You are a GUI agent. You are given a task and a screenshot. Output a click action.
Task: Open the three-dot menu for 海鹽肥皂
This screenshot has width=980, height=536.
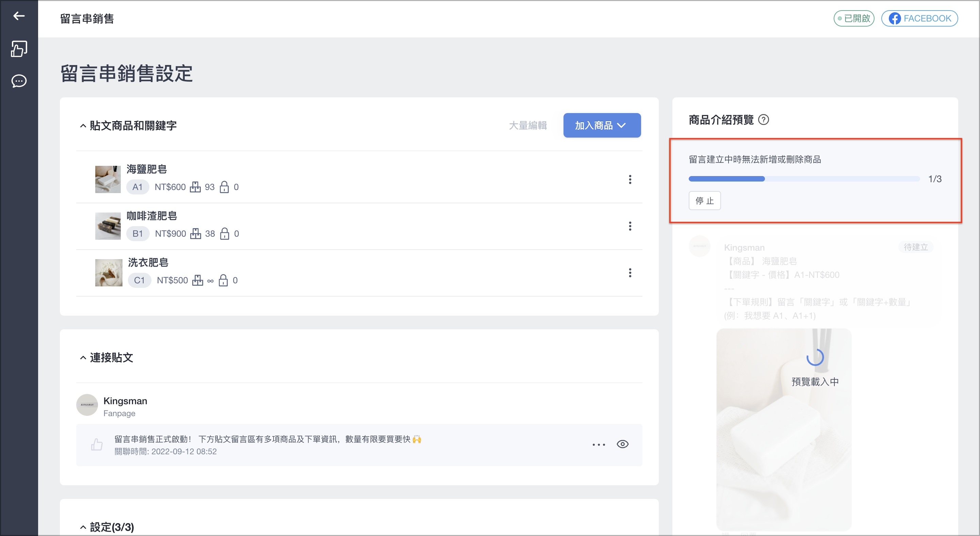coord(630,179)
